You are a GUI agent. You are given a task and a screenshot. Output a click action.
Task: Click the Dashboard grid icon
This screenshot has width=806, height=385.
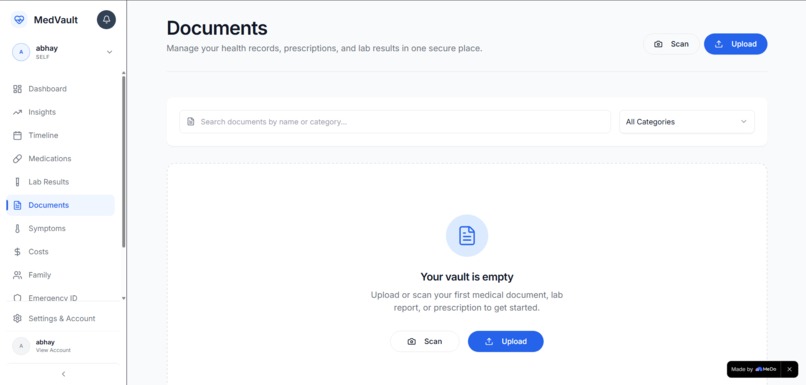[17, 89]
